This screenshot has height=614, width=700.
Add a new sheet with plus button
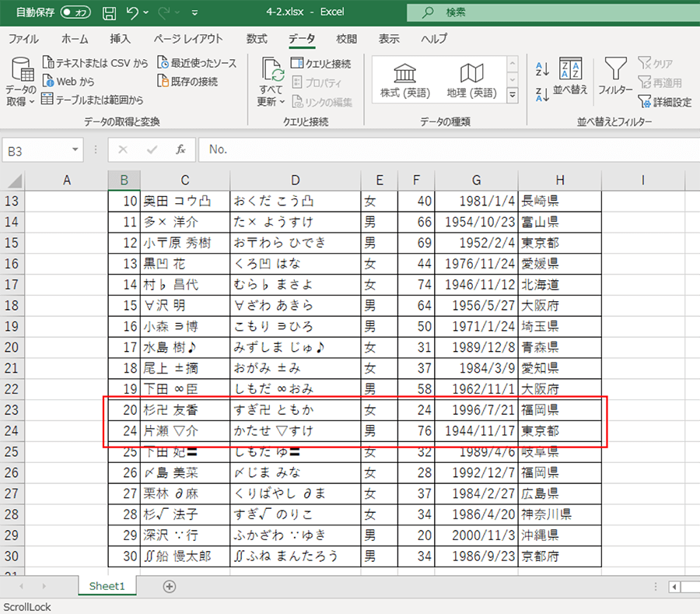170,586
